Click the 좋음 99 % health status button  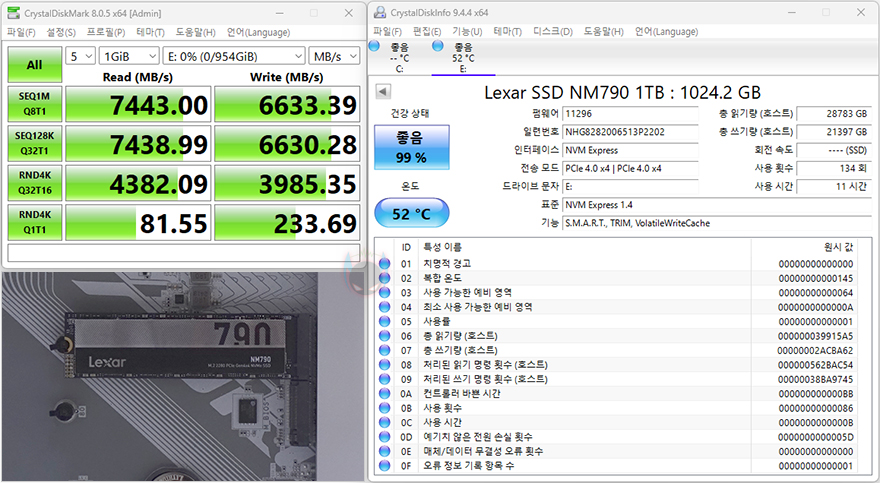pyautogui.click(x=412, y=147)
